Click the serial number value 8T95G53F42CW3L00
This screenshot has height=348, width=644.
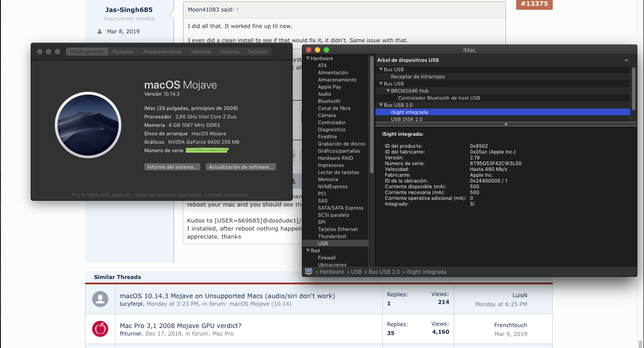point(496,163)
